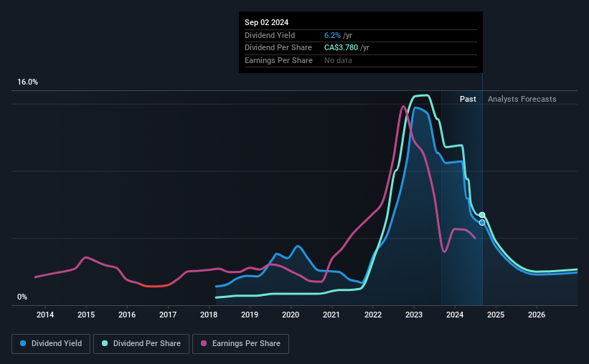The width and height of the screenshot is (589, 364).
Task: Click the CA$3.780 dividend per share value
Action: click(341, 48)
